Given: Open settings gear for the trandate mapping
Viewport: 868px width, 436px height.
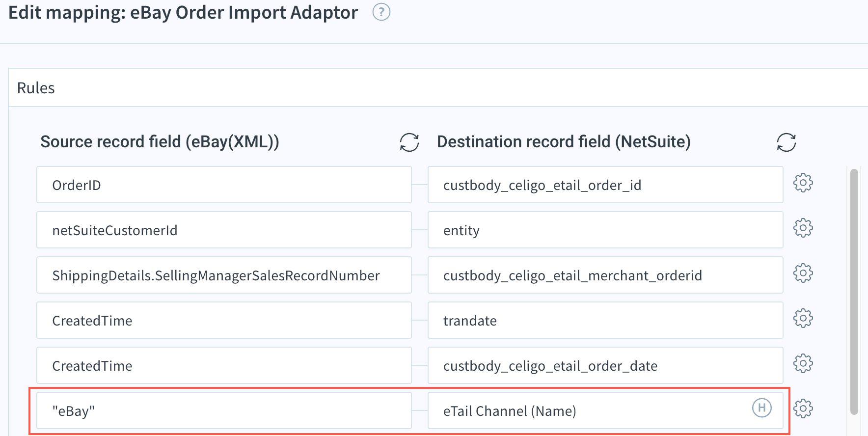Looking at the screenshot, I should [803, 318].
